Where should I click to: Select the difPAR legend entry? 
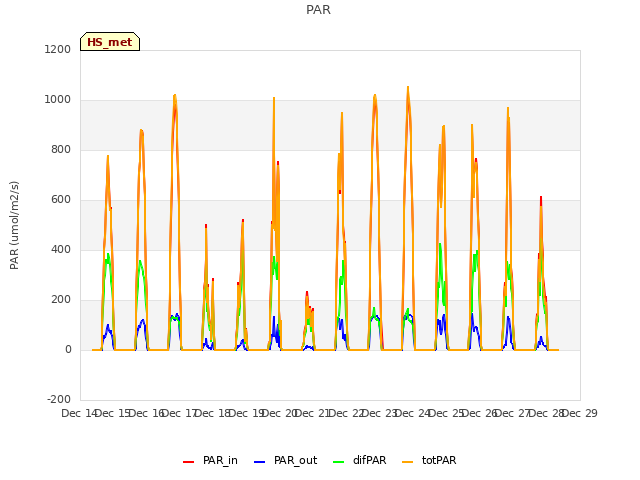pyautogui.click(x=360, y=460)
